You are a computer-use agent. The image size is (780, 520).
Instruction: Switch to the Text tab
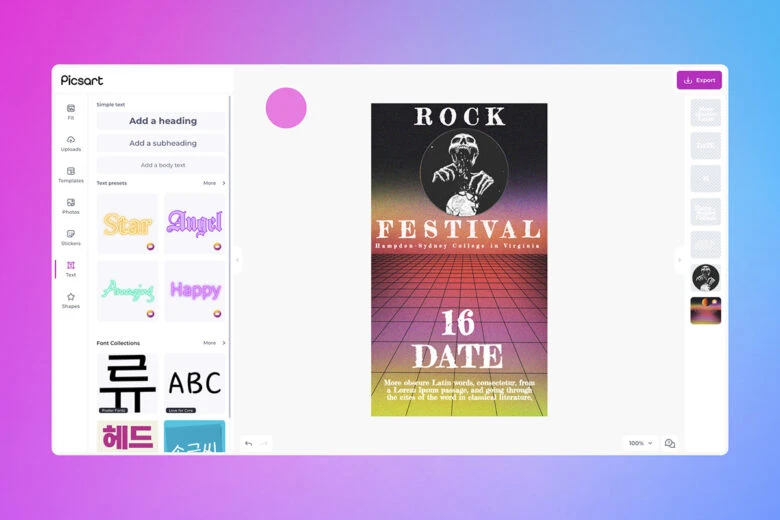pyautogui.click(x=71, y=268)
